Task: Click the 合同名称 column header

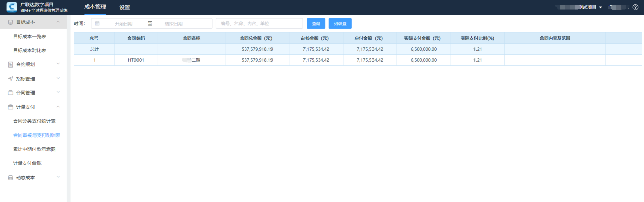Action: [x=192, y=38]
